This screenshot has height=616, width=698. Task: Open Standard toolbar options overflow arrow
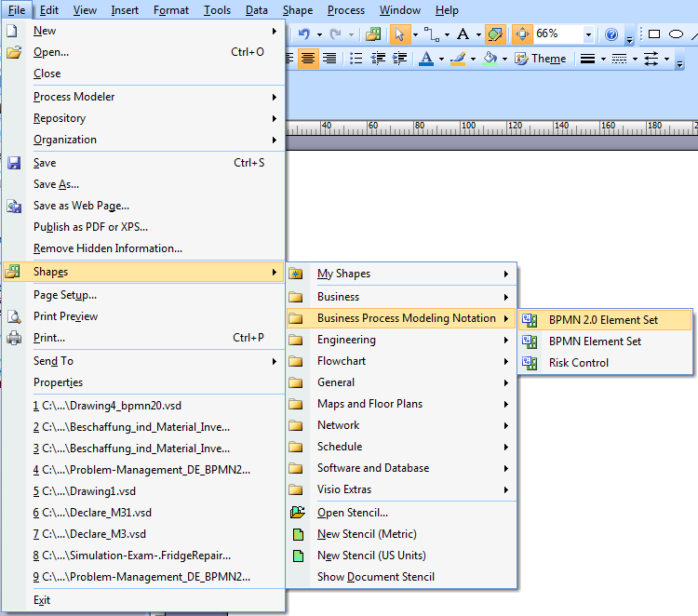tap(629, 40)
